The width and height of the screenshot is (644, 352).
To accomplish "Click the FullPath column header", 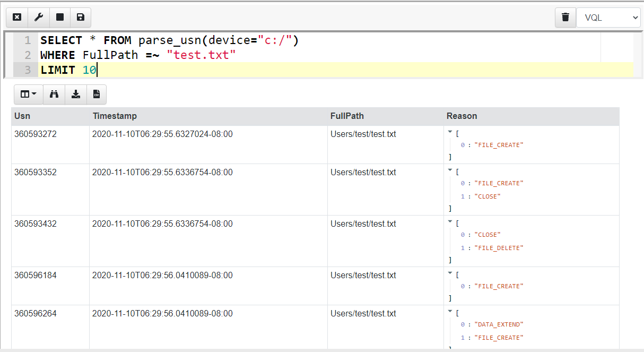I will click(347, 116).
